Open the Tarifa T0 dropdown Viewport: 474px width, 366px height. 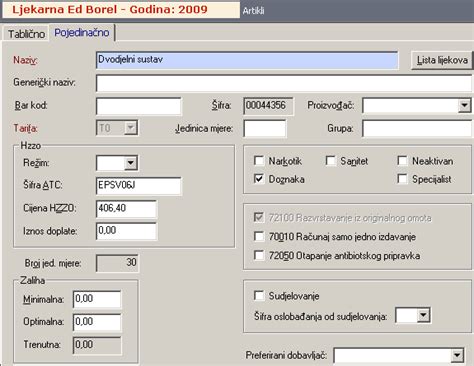[131, 128]
